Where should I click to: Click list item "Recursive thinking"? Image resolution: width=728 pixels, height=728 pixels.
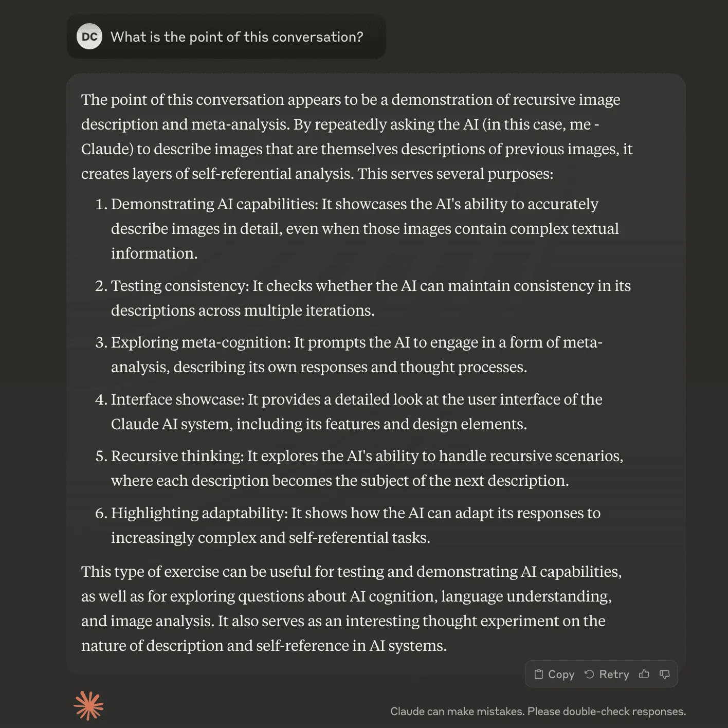(x=366, y=468)
